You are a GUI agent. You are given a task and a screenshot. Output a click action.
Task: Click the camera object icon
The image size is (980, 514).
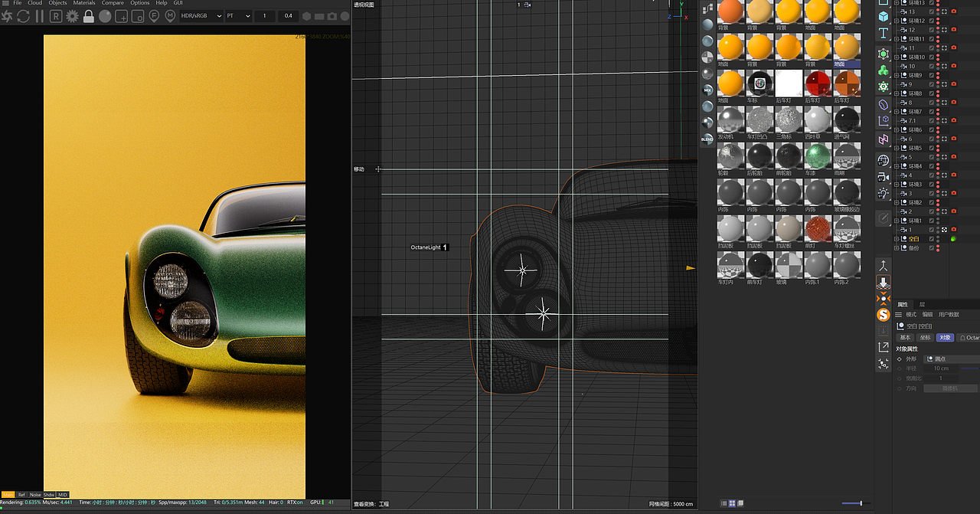[884, 176]
